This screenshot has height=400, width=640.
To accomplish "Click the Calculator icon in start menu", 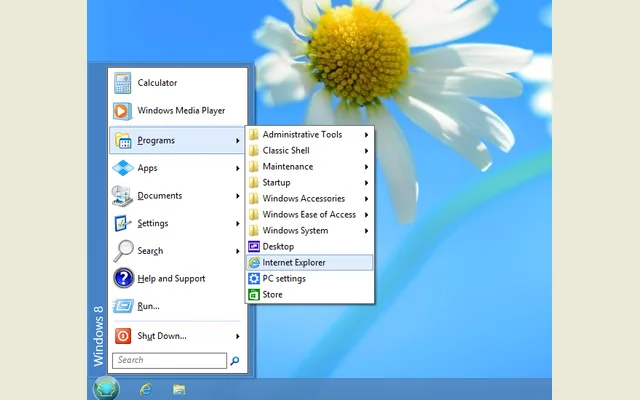I will pos(122,83).
